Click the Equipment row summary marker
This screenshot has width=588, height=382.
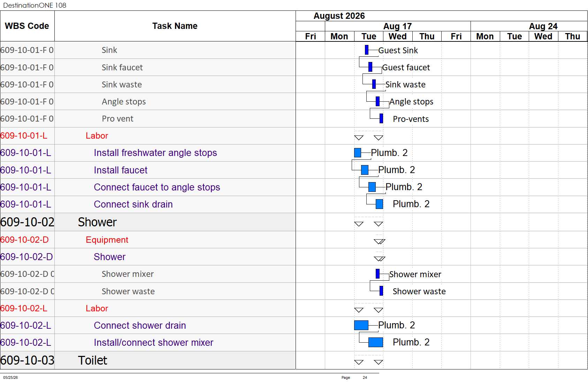point(379,241)
